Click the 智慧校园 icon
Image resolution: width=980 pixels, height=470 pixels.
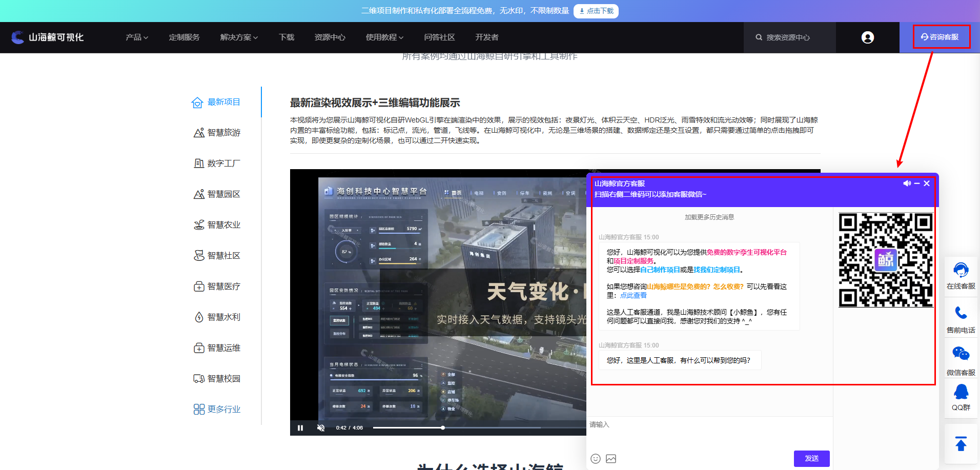[x=199, y=379]
